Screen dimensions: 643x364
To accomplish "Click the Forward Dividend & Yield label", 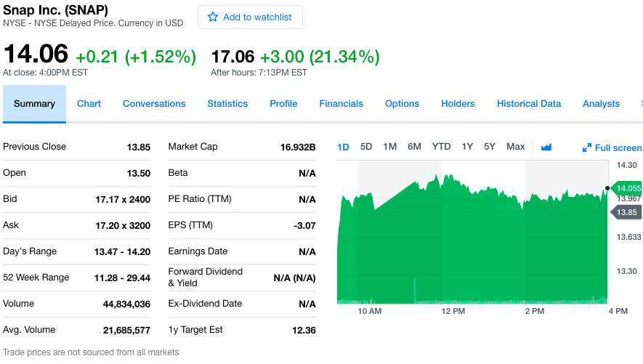I will tap(206, 277).
